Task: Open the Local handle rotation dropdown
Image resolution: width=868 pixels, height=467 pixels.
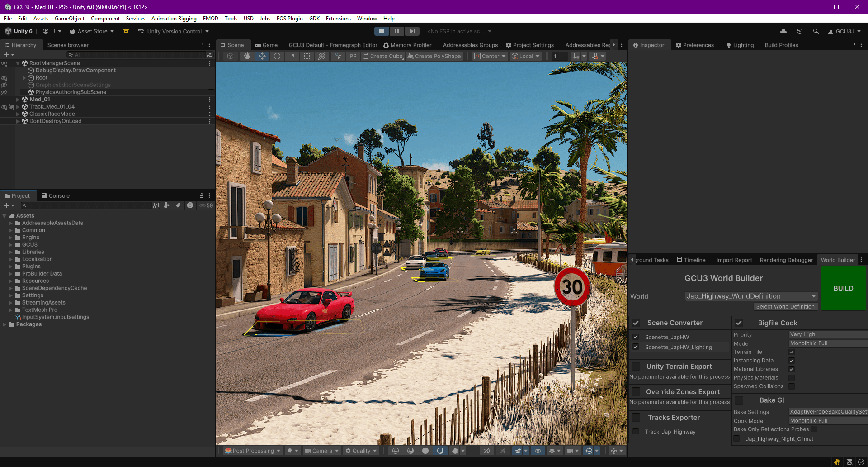Action: click(525, 56)
